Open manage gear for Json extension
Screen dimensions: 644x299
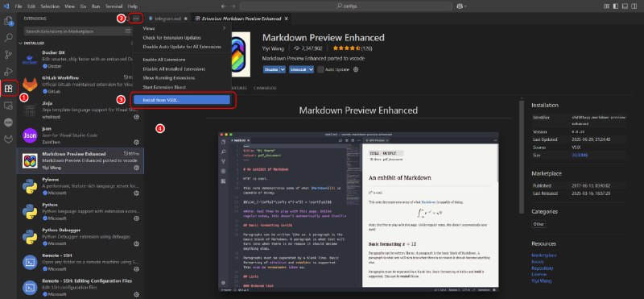(x=136, y=142)
